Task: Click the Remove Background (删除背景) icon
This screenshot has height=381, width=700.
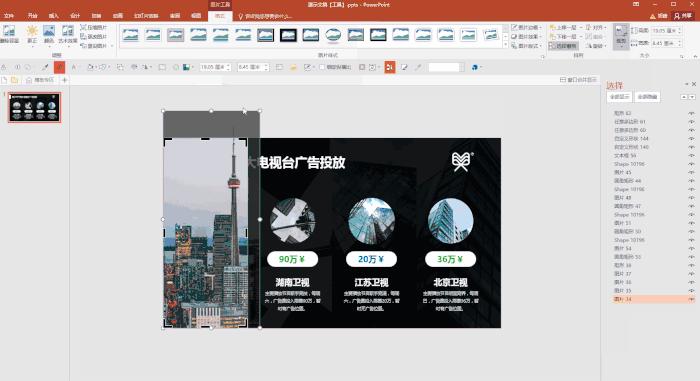Action: tap(9, 34)
